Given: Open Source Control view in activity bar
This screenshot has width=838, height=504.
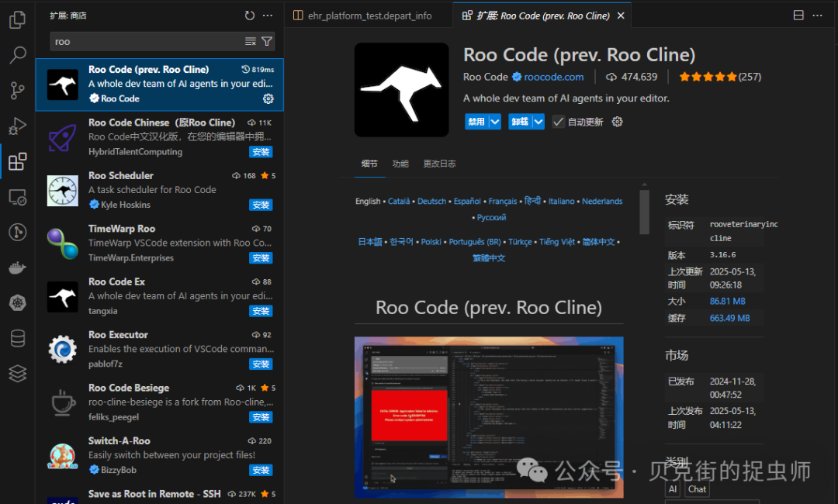Looking at the screenshot, I should click(18, 90).
